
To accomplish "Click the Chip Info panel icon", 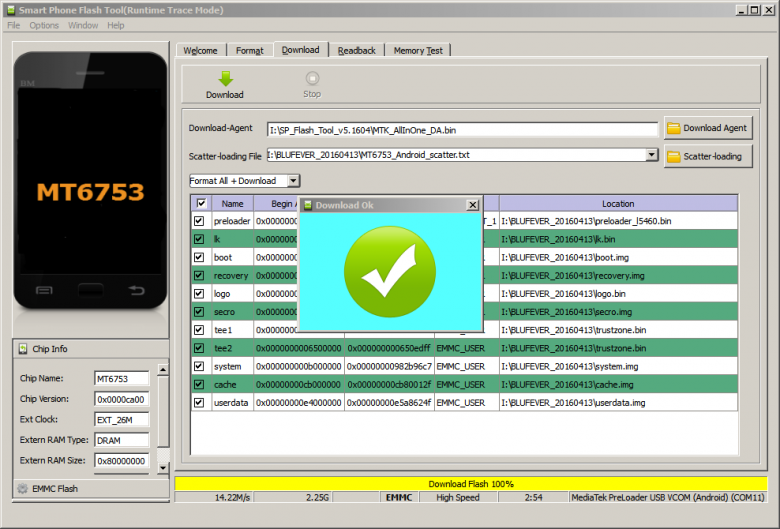I will [23, 349].
